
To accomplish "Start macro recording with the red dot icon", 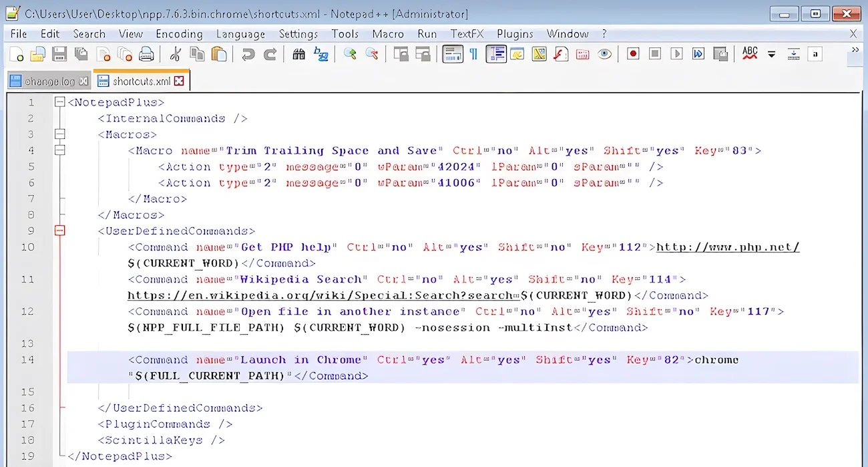I will pos(633,54).
